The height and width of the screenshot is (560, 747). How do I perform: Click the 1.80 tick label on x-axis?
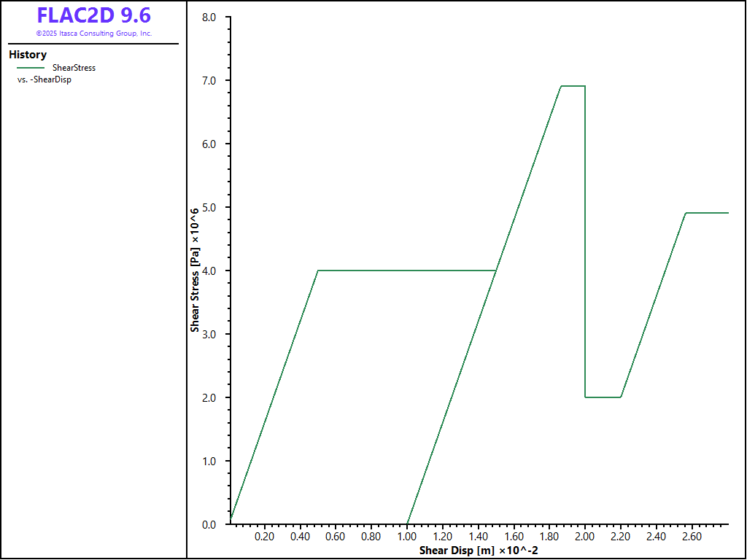[549, 537]
